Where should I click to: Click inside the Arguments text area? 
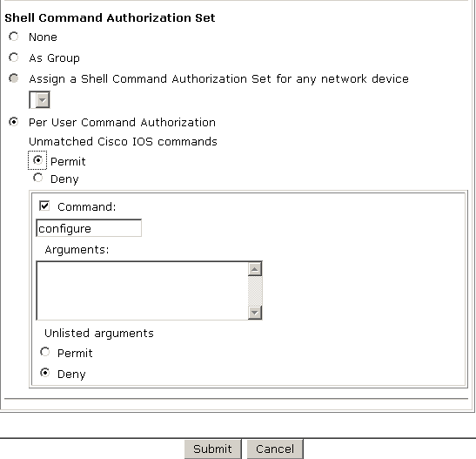142,291
